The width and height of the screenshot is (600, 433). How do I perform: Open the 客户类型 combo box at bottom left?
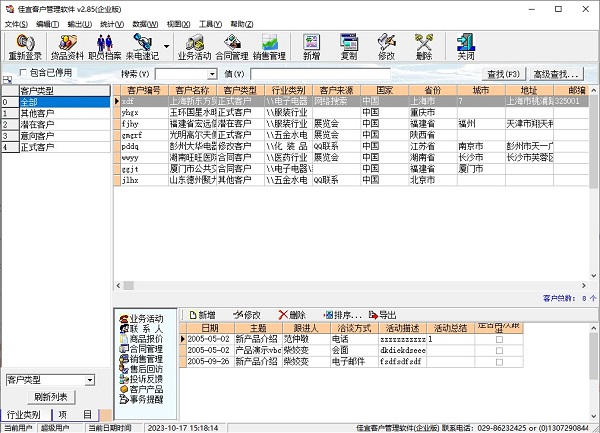tap(89, 380)
